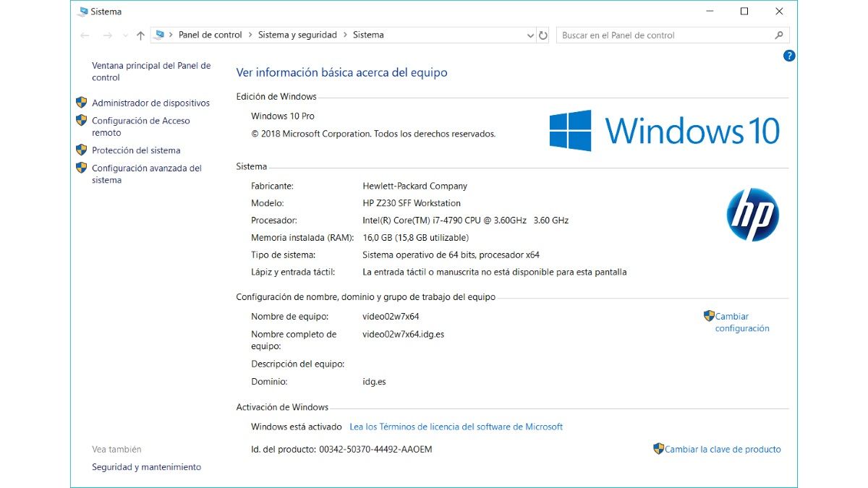
Task: Click the back arrow navigation icon
Action: point(84,35)
